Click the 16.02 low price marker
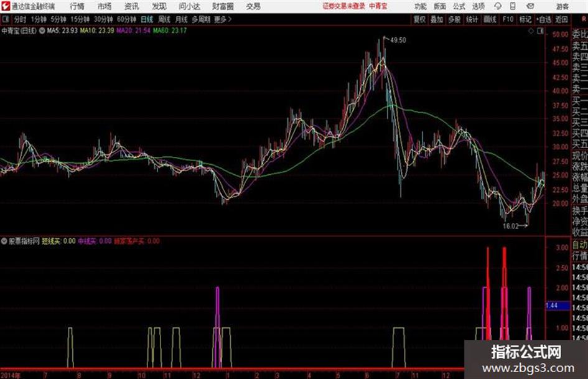The image size is (588, 379). pyautogui.click(x=510, y=226)
